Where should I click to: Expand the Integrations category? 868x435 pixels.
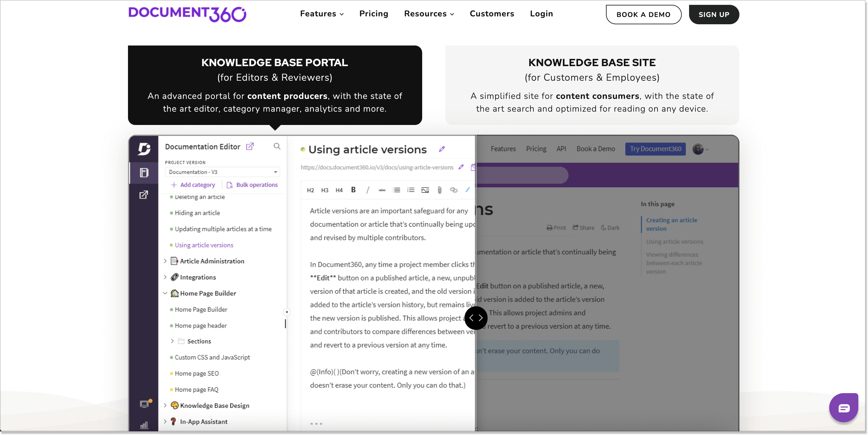(x=165, y=277)
